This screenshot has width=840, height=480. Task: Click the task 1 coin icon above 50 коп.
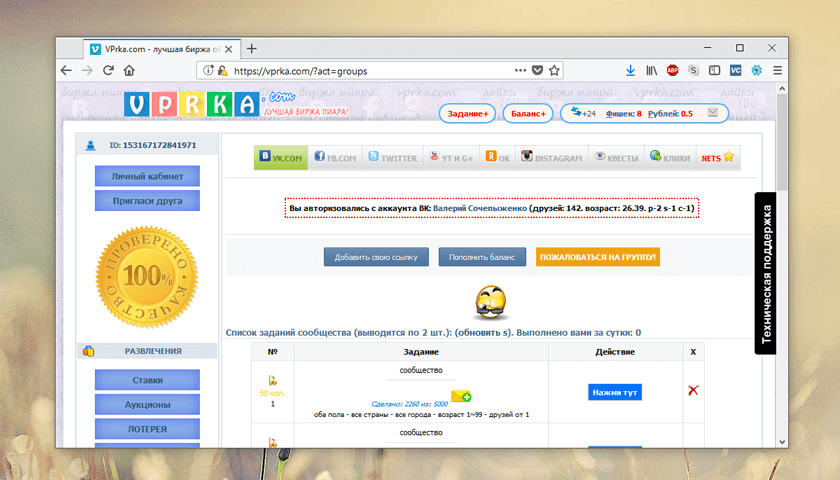(x=272, y=380)
